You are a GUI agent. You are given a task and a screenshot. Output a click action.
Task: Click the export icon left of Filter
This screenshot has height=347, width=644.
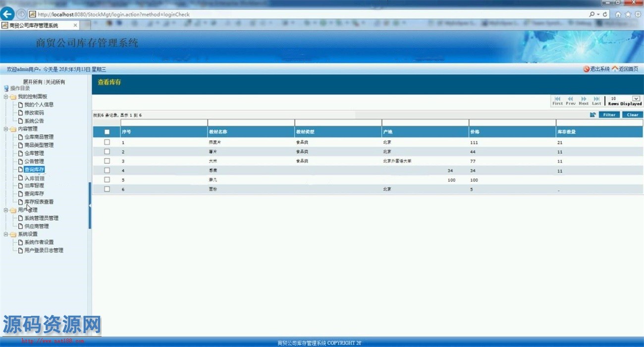(x=592, y=115)
